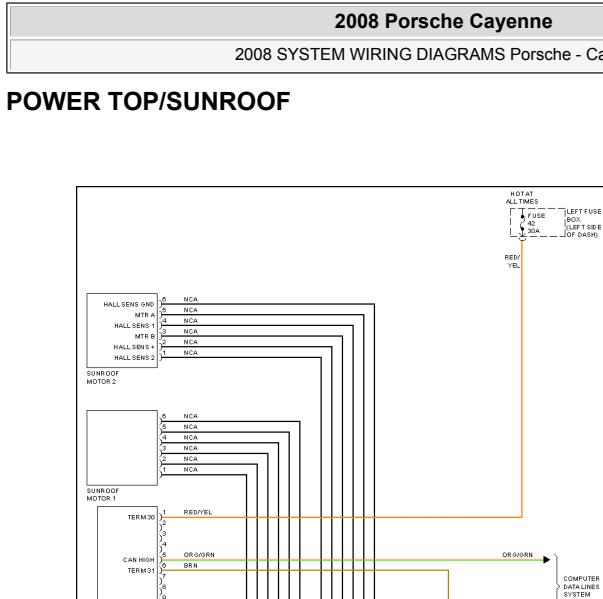
Task: Click the 'BRN' wire label at pin 6
Action: point(190,566)
